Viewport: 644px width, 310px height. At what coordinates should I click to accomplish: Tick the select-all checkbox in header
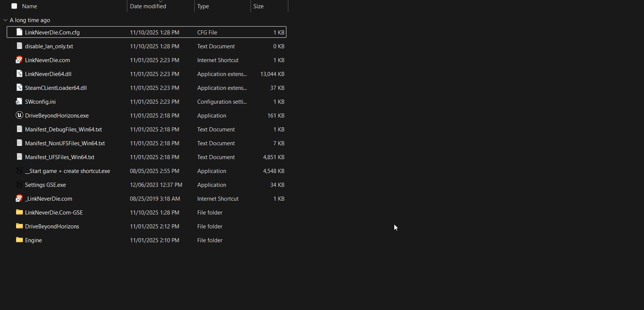pos(14,6)
